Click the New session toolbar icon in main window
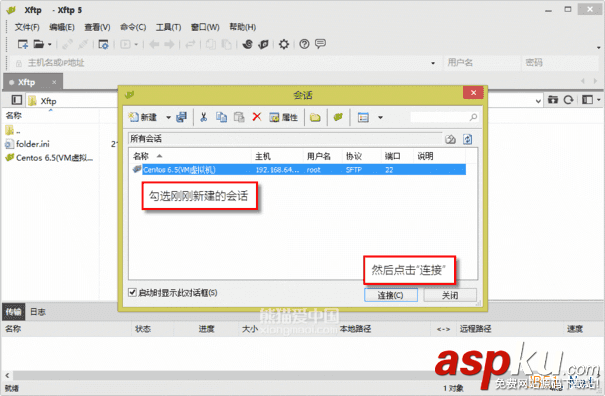 [23, 44]
